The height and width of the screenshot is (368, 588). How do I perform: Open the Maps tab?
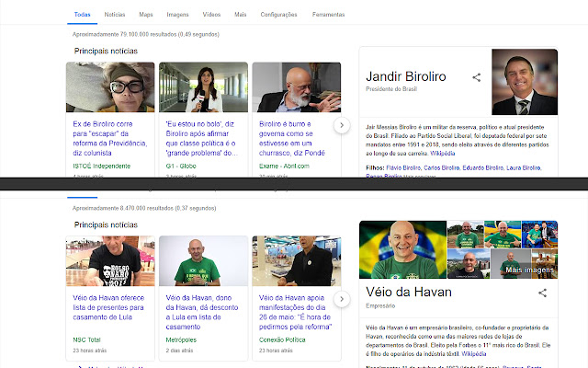146,15
